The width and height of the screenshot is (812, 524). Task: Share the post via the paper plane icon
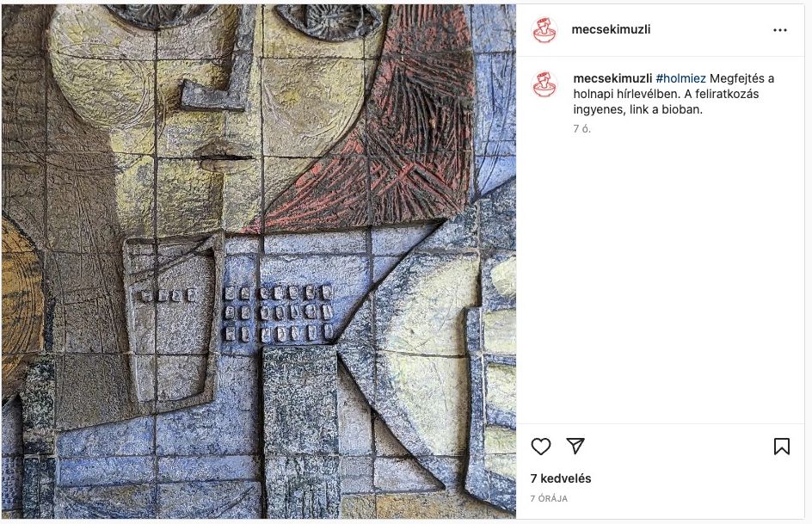pos(575,446)
